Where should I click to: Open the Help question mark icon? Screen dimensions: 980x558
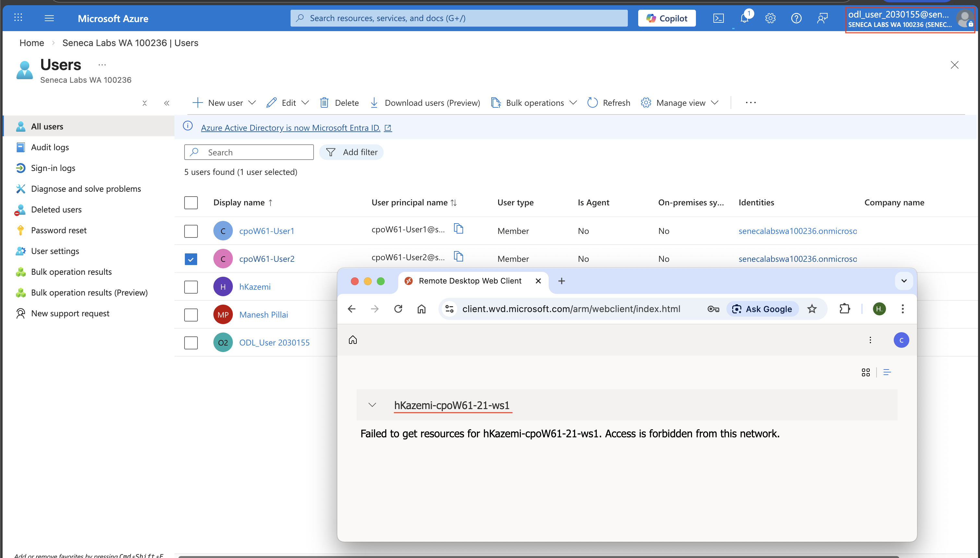[x=796, y=18]
